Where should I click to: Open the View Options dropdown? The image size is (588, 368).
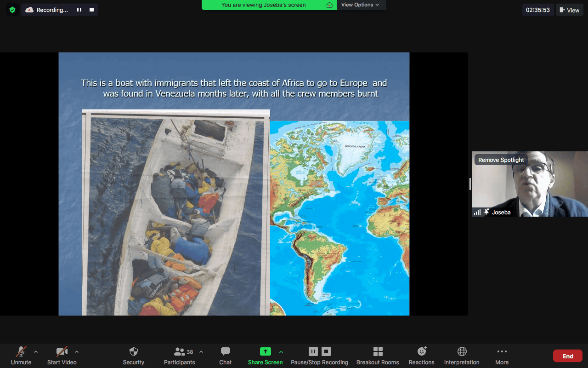click(361, 5)
